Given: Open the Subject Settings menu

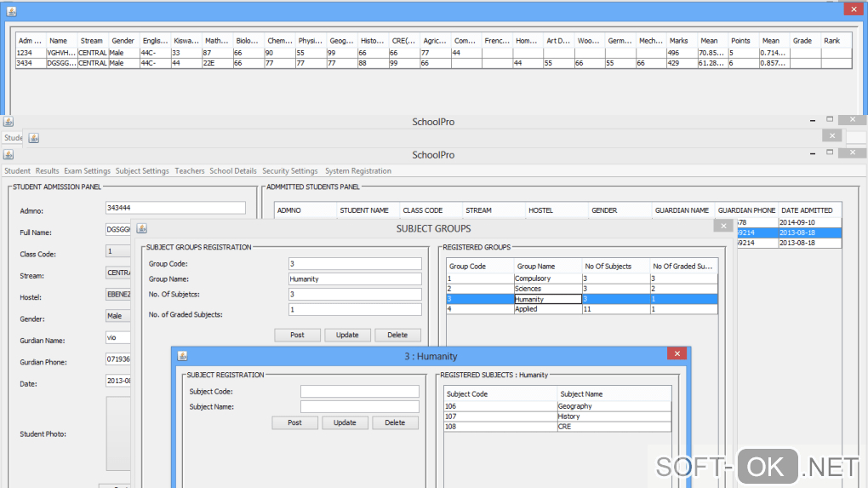Looking at the screenshot, I should pyautogui.click(x=142, y=171).
